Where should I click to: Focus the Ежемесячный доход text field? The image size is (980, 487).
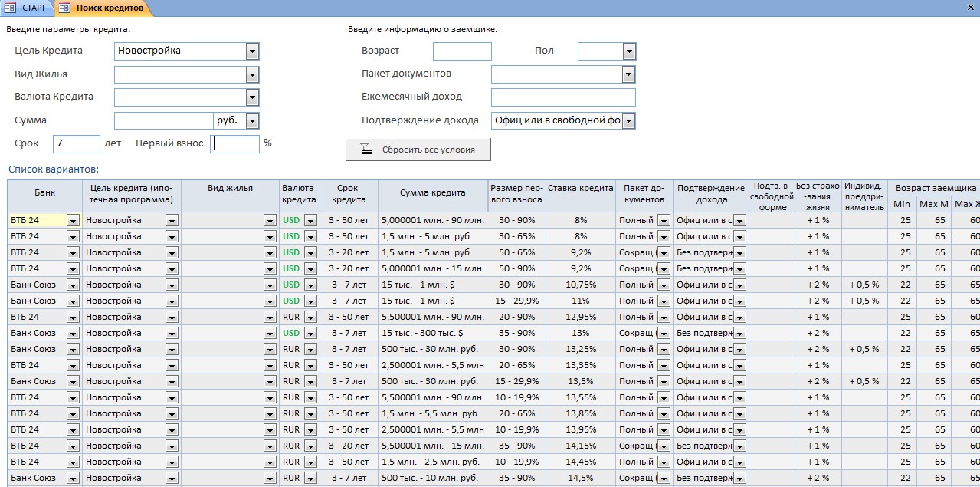coord(563,97)
